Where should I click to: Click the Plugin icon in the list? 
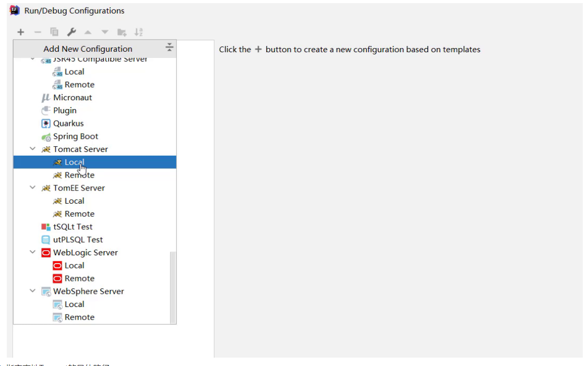tap(46, 110)
